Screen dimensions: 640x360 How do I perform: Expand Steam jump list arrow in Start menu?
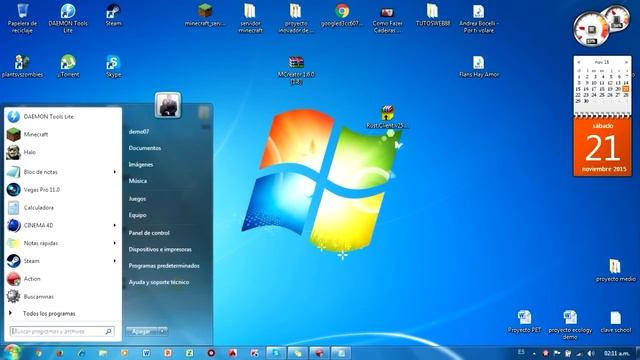(114, 261)
